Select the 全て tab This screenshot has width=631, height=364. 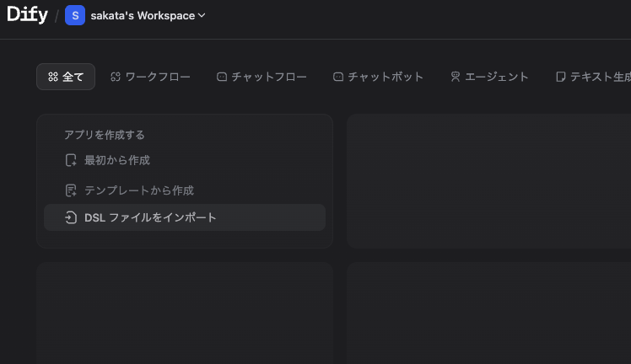pyautogui.click(x=66, y=77)
